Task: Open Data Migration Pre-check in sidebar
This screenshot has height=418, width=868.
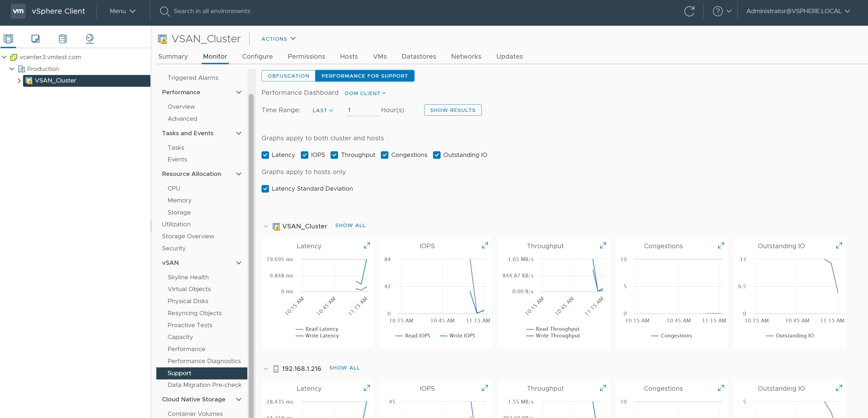Action: 204,385
